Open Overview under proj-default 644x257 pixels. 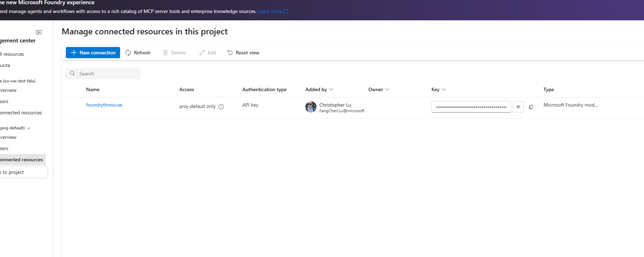[x=8, y=137]
